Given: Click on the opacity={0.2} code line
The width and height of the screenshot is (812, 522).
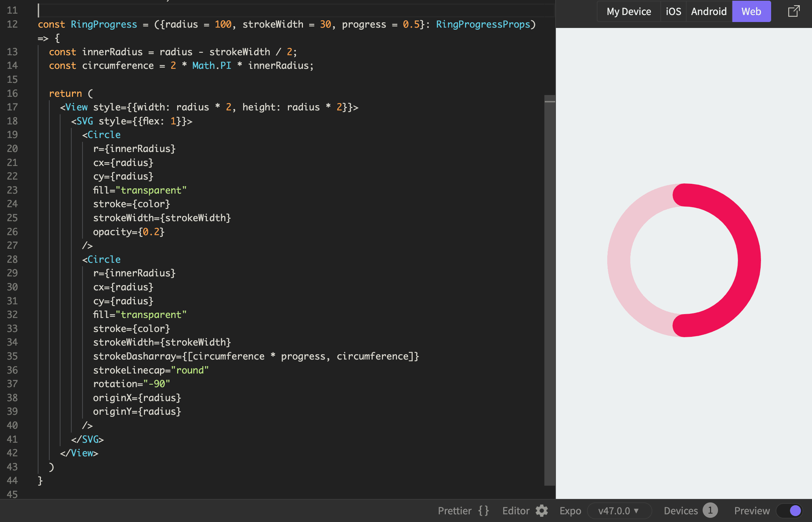Looking at the screenshot, I should click(129, 232).
